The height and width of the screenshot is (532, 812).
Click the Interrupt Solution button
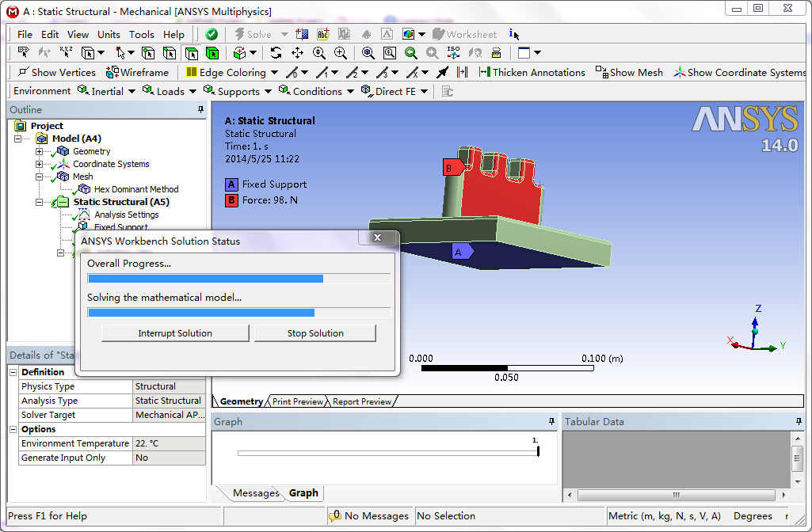174,332
